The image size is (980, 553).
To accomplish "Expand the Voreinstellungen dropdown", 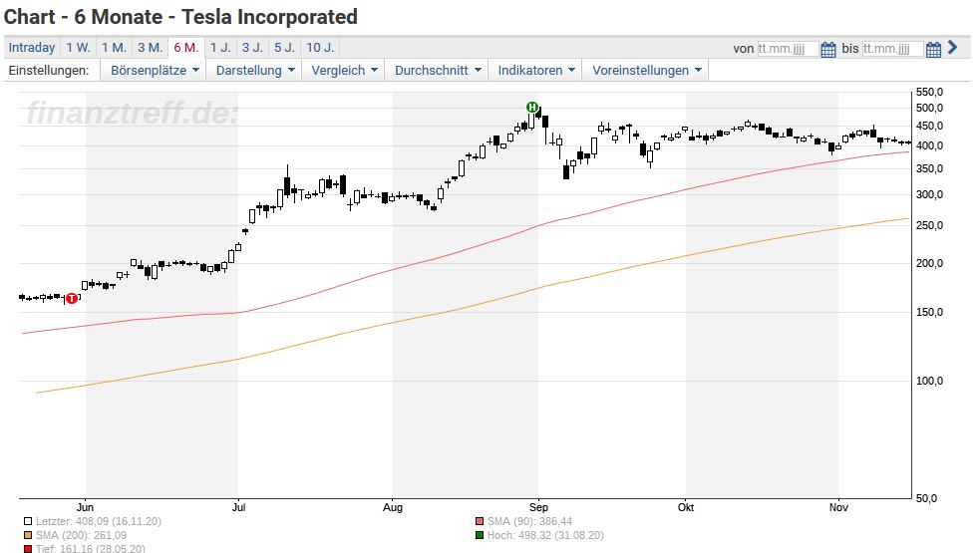I will click(646, 71).
